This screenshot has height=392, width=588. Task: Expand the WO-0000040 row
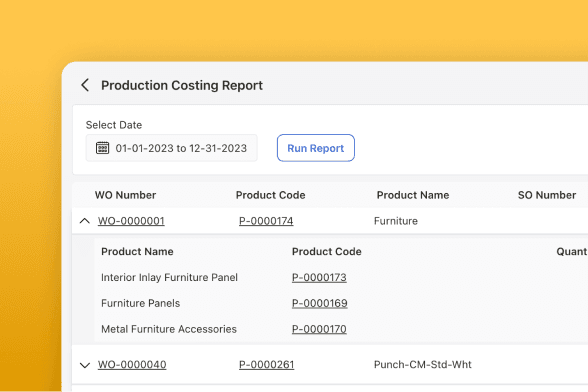tap(85, 365)
